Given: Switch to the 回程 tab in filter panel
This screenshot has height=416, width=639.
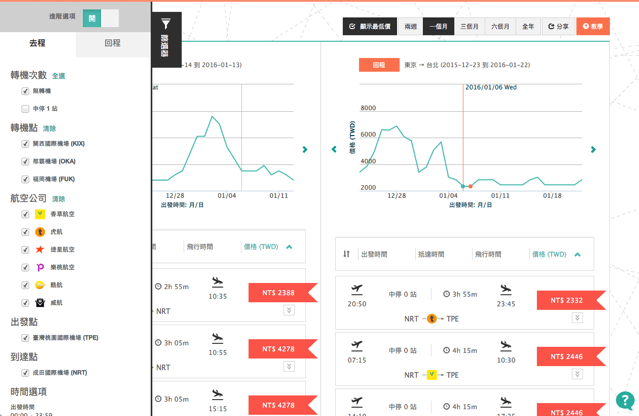Looking at the screenshot, I should [x=112, y=44].
